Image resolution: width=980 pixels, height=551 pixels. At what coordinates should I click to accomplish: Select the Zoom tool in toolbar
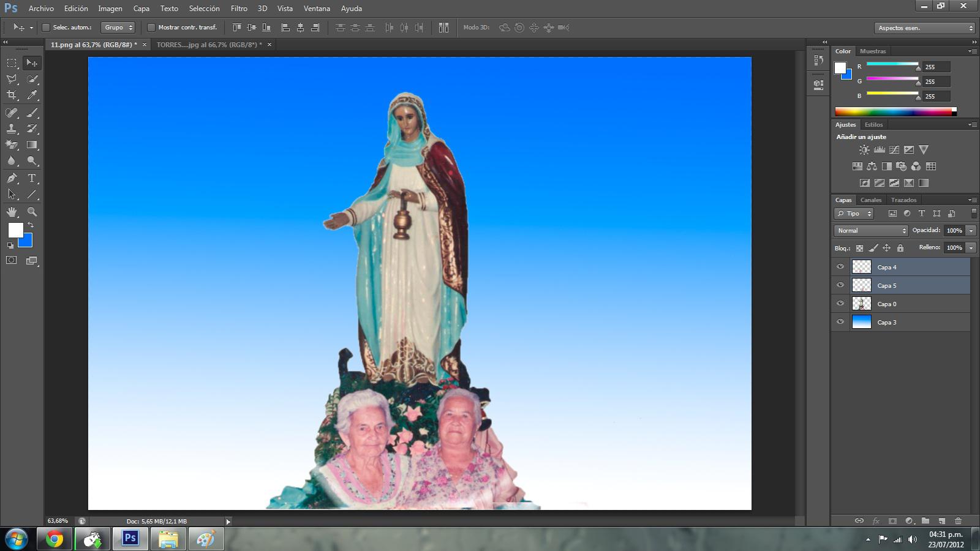point(32,212)
